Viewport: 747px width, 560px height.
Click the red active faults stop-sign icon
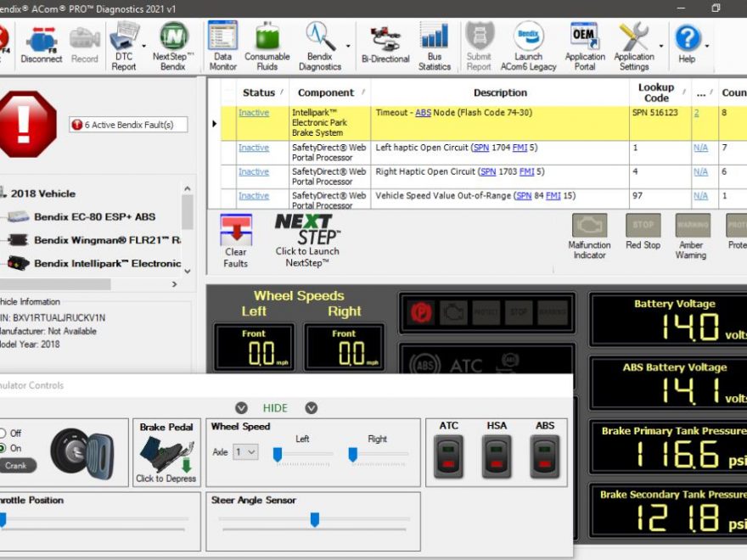(x=25, y=124)
